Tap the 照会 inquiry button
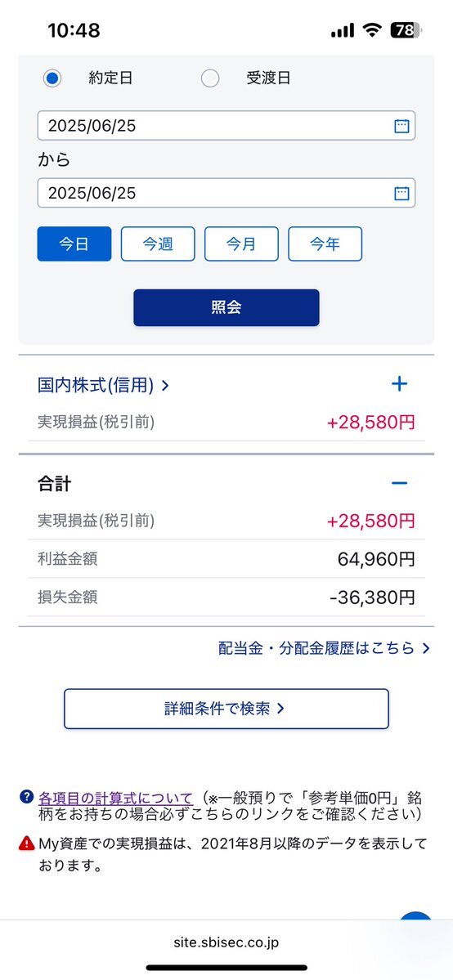 [226, 307]
